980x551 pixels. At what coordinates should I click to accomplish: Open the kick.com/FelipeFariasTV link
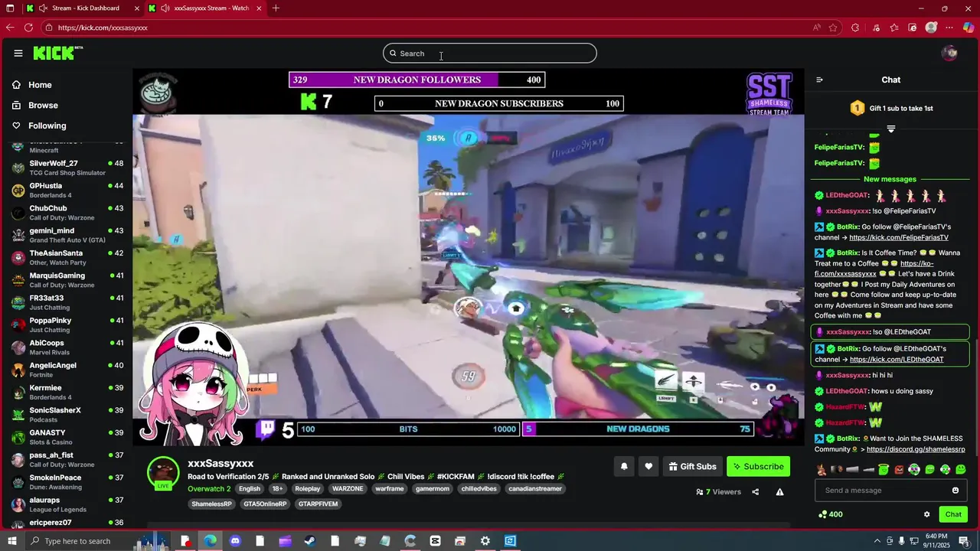[899, 238]
